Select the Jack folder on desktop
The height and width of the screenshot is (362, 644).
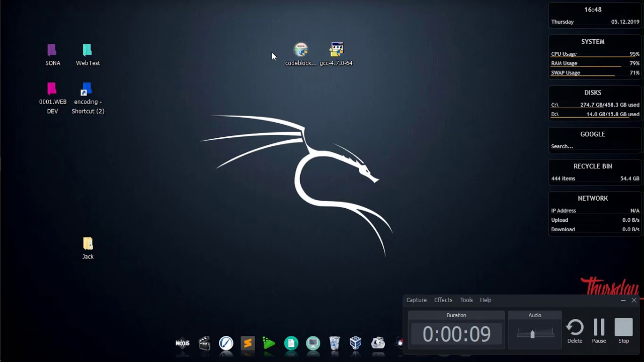coord(88,248)
